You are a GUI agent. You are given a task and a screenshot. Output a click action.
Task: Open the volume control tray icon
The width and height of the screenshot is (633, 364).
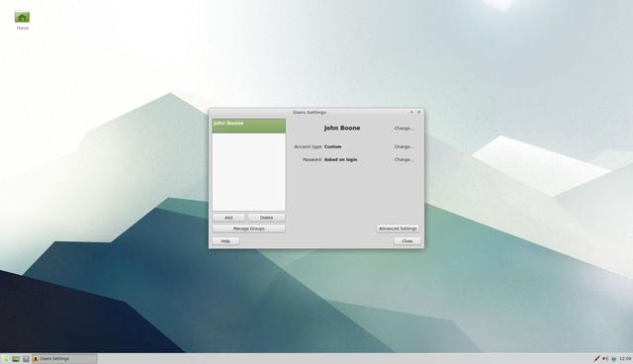coord(605,359)
